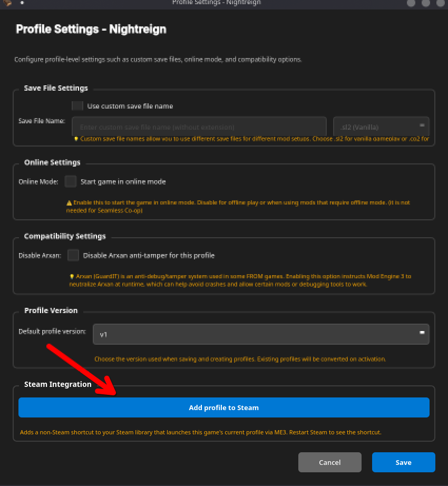Click the dropdown arrow on the v1 selector
Screen dimensions: 448x486
[x=421, y=333]
